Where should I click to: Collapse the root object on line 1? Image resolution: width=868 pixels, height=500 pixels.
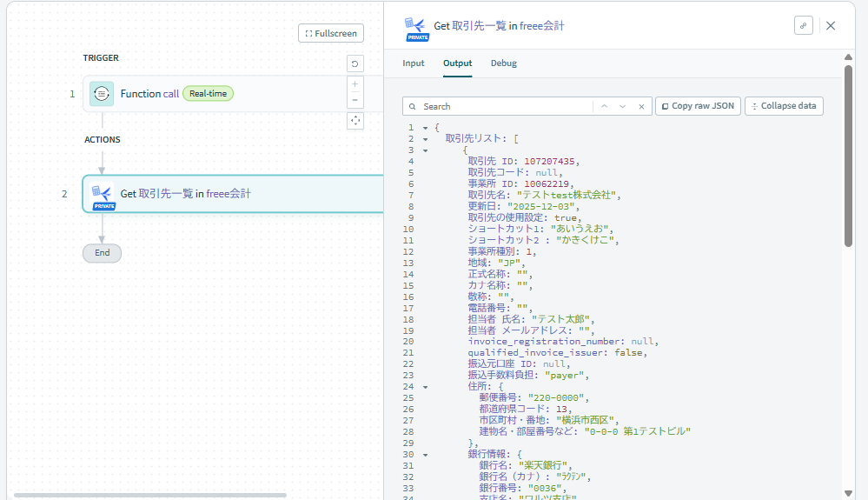425,128
